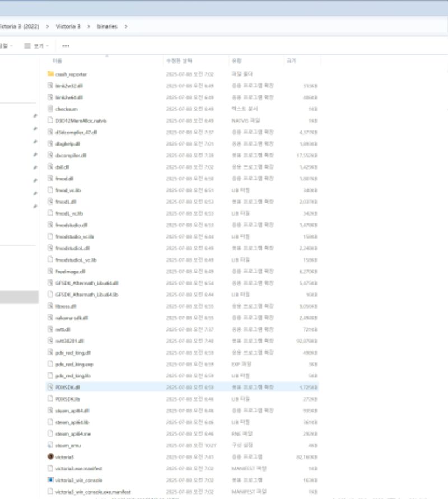
Task: Select the fmodstudioL.dll file name
Action: [x=73, y=248]
